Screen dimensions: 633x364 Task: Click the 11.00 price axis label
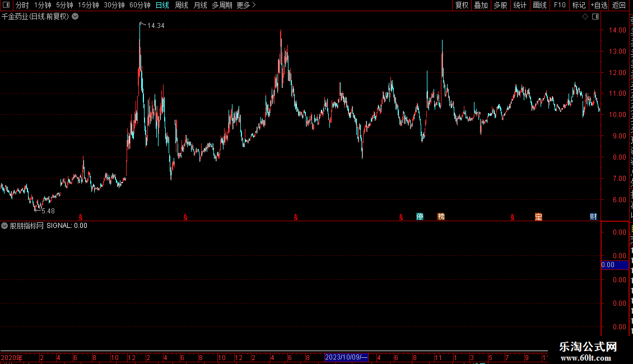618,93
